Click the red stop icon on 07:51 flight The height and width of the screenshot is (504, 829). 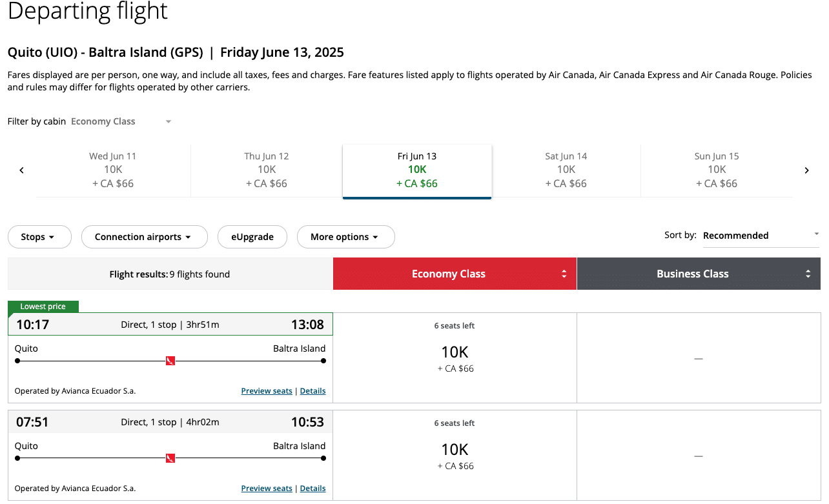pos(170,458)
